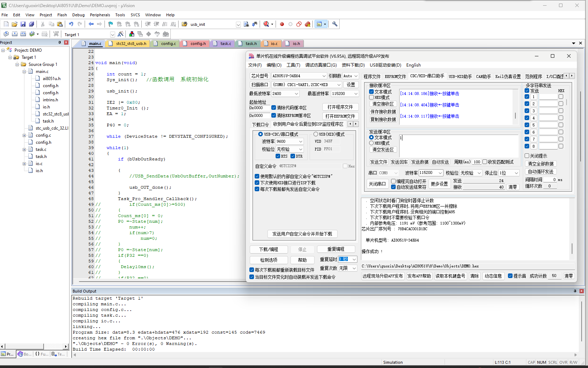Start debug session icon

tap(266, 24)
